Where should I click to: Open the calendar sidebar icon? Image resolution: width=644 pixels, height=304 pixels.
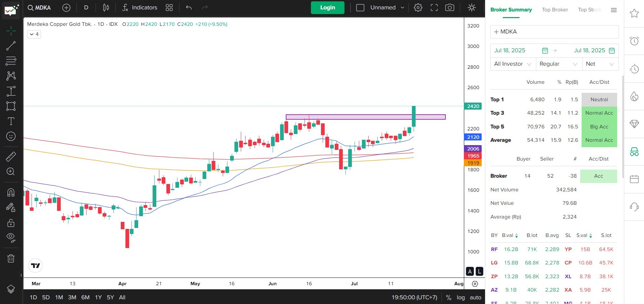click(634, 179)
